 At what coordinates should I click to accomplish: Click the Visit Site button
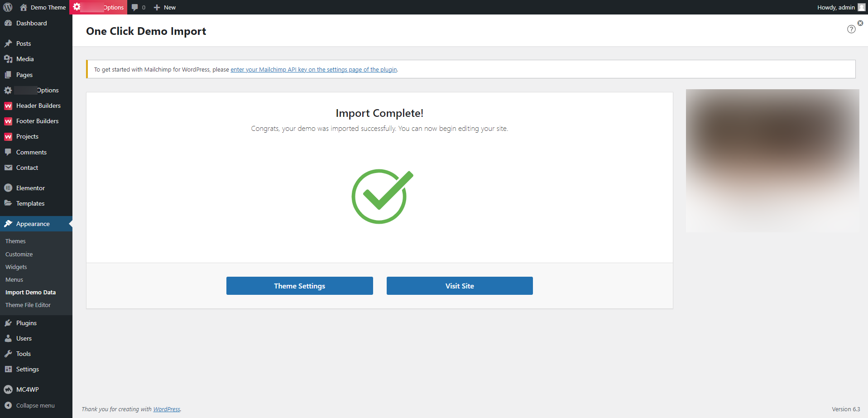pyautogui.click(x=459, y=286)
